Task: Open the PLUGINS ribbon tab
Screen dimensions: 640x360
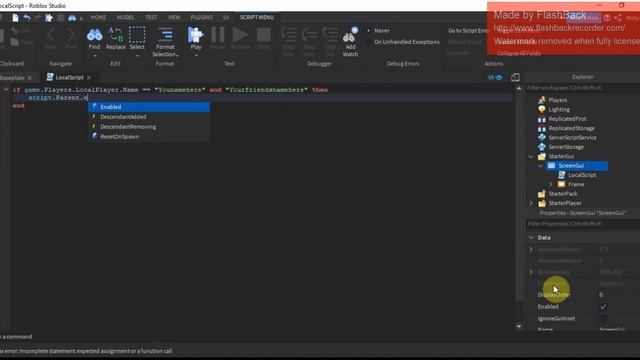Action: [202, 18]
